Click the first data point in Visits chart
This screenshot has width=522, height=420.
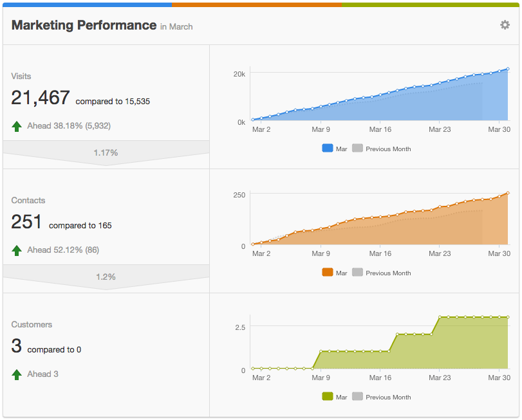(253, 120)
